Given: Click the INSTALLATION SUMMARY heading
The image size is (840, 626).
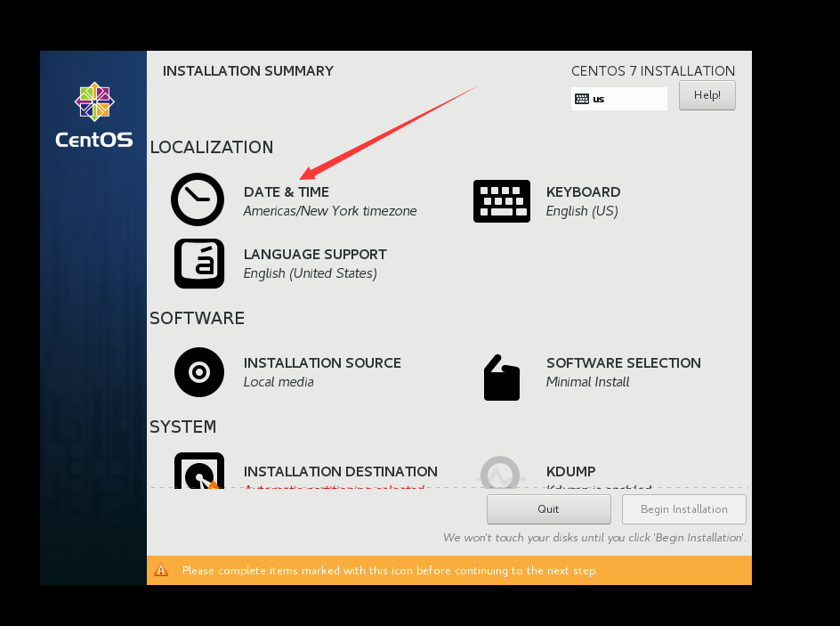Looking at the screenshot, I should click(248, 70).
